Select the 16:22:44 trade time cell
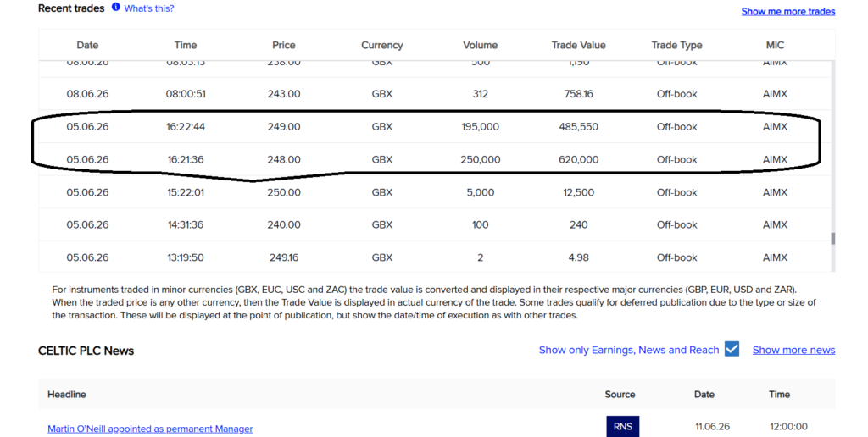The width and height of the screenshot is (868, 437). (x=186, y=127)
